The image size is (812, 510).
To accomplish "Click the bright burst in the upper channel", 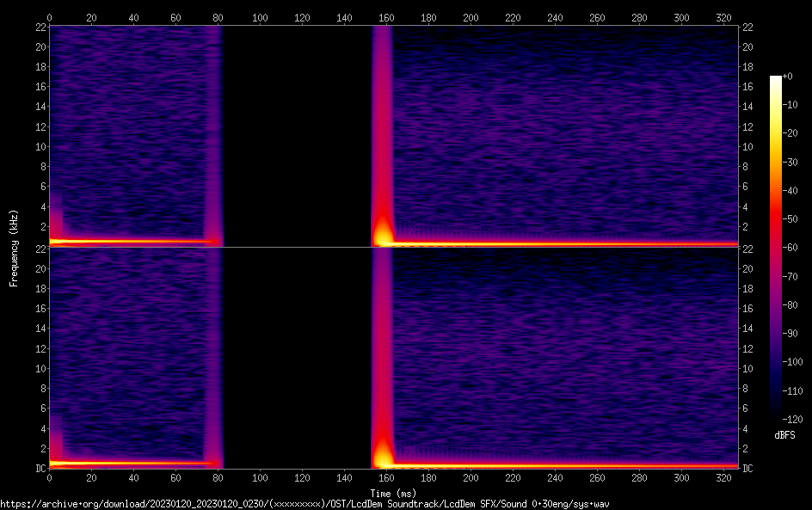I will 383,232.
